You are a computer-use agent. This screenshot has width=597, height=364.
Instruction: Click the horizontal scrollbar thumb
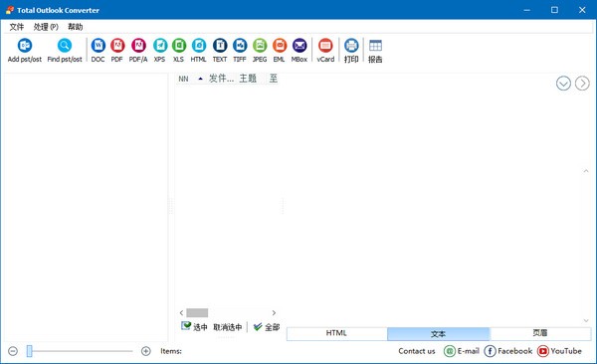197,313
